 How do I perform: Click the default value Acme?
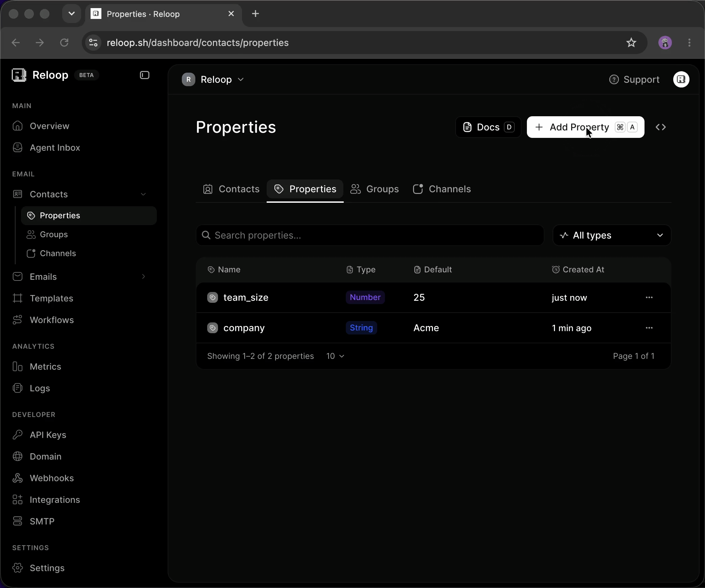(426, 328)
